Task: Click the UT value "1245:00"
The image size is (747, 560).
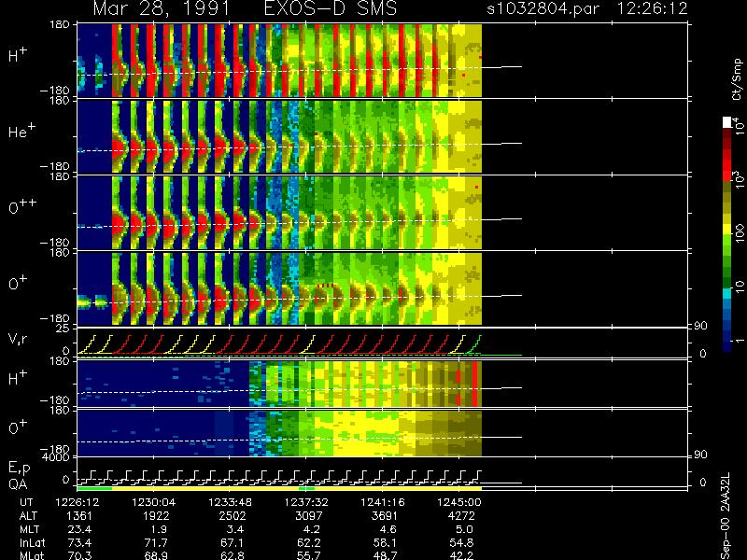Action: point(458,502)
